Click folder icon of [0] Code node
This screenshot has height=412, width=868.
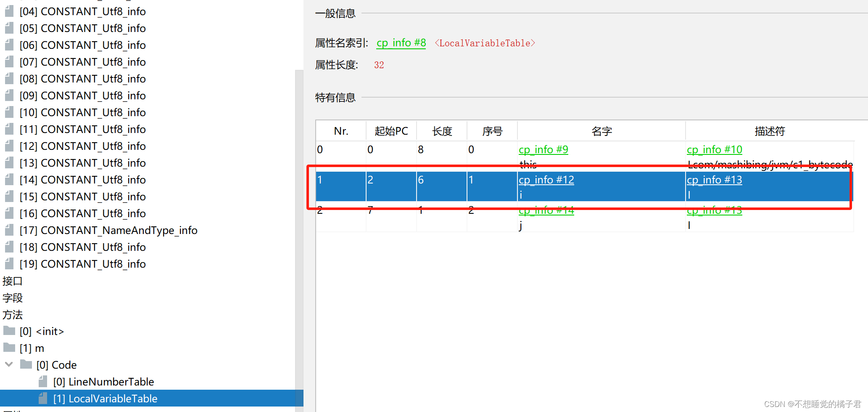(26, 364)
